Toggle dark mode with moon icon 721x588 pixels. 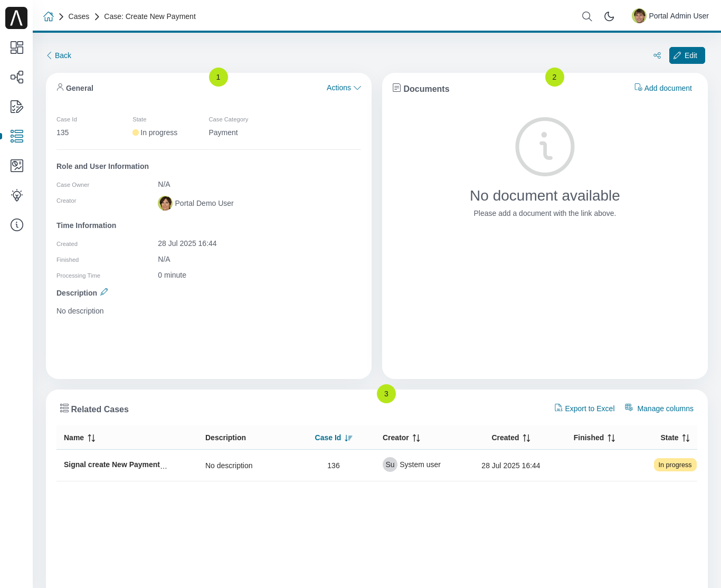[x=609, y=16]
